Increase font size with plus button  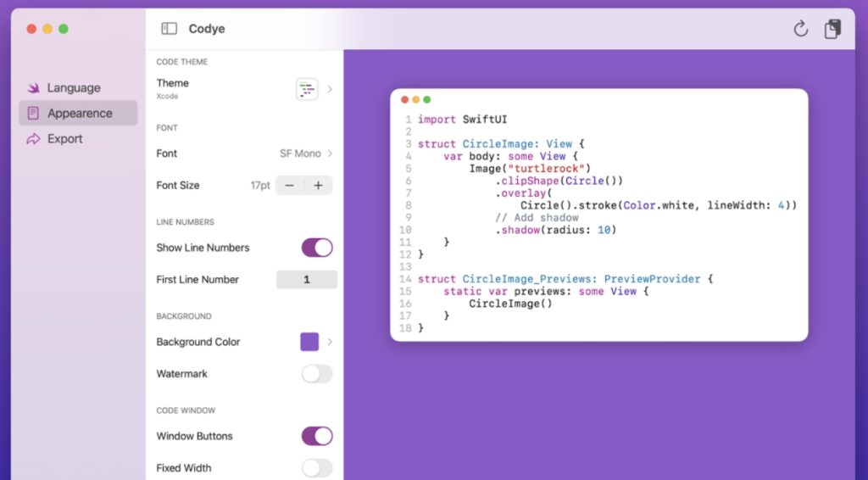[319, 186]
